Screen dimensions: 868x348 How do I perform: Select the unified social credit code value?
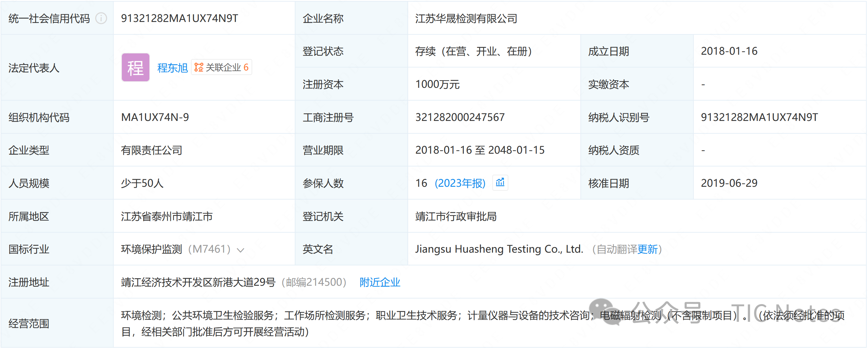[179, 18]
